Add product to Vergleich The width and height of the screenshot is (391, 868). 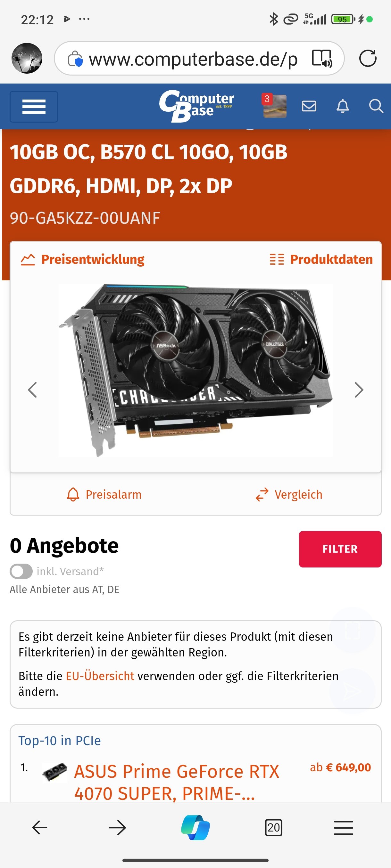(x=289, y=494)
